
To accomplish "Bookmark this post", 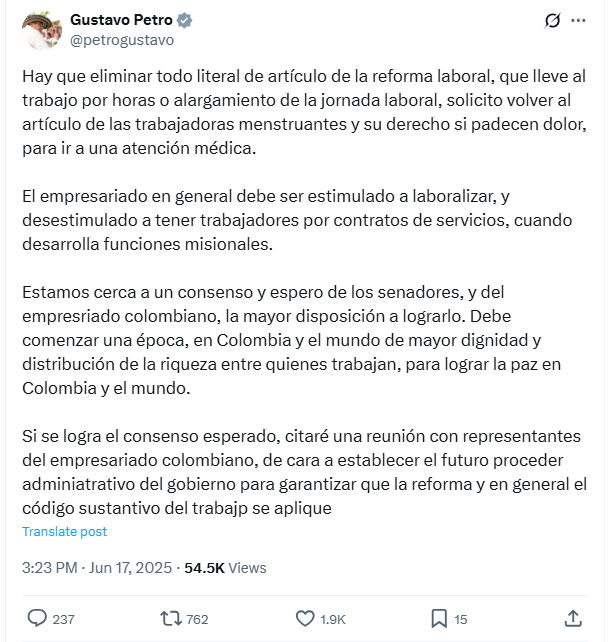I will pyautogui.click(x=439, y=619).
